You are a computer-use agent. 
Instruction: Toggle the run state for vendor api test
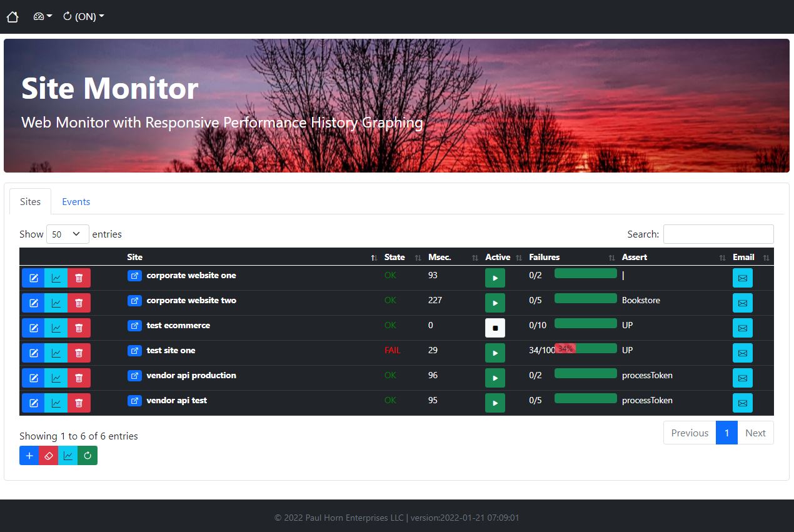pyautogui.click(x=495, y=403)
